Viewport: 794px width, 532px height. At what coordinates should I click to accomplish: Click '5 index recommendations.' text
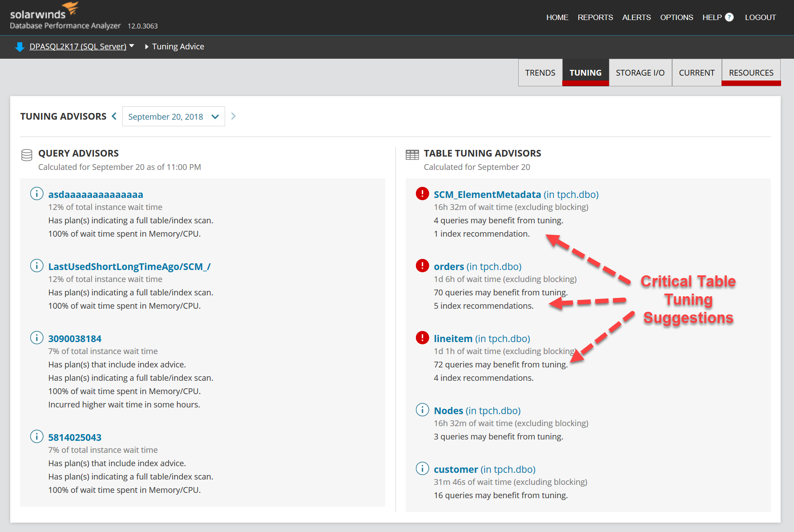(x=484, y=306)
